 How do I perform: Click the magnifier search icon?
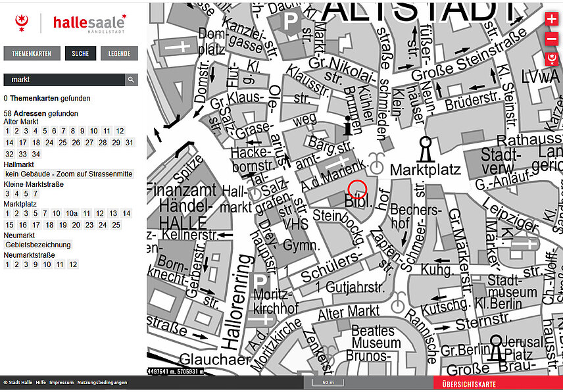[132, 80]
